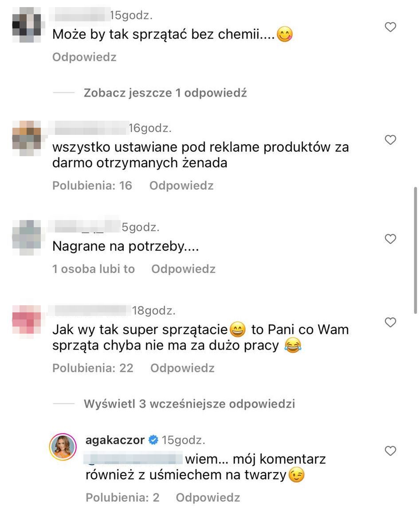Like the 'sprzątać bez chemii' comment
The width and height of the screenshot is (420, 520).
(x=390, y=27)
